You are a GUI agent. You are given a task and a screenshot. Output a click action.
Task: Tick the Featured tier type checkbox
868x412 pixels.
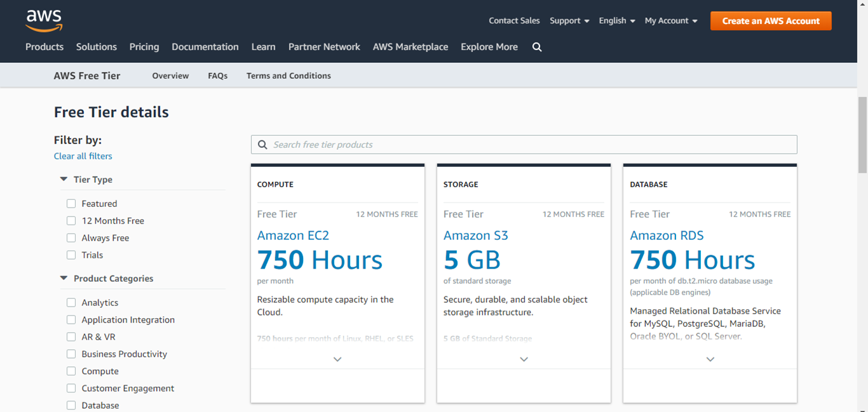click(71, 204)
